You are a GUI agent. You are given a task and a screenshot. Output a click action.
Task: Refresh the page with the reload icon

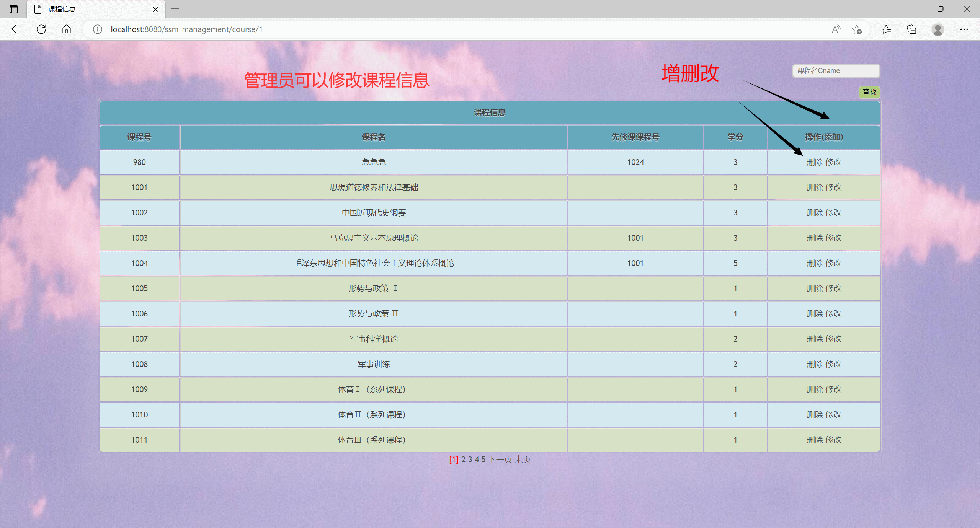pyautogui.click(x=41, y=29)
